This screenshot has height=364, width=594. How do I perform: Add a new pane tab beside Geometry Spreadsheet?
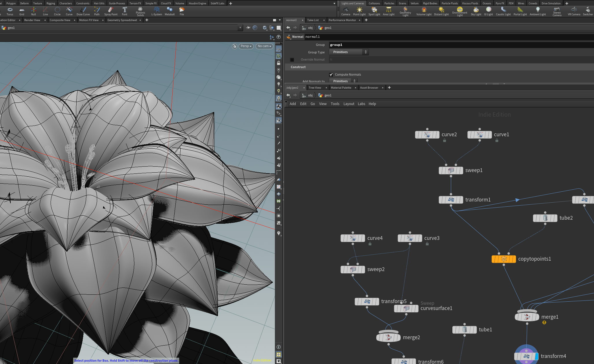coord(147,20)
